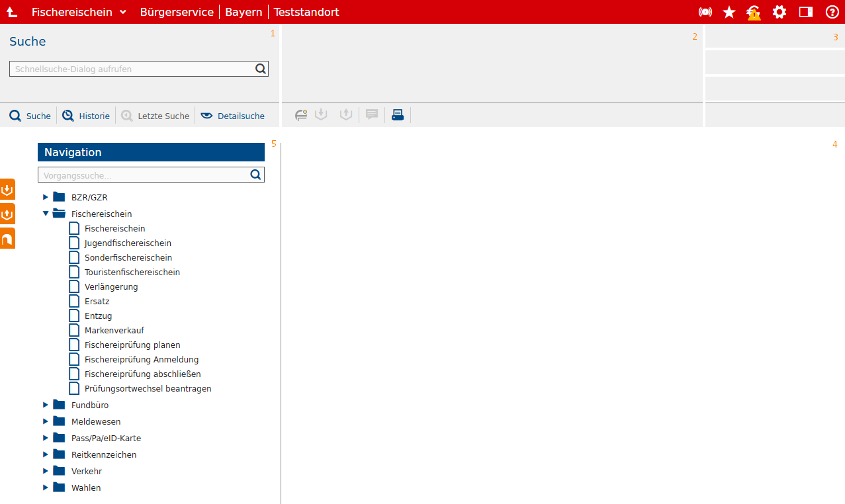The width and height of the screenshot is (845, 504).
Task: Click the Schnellsuche input field
Action: (132, 69)
